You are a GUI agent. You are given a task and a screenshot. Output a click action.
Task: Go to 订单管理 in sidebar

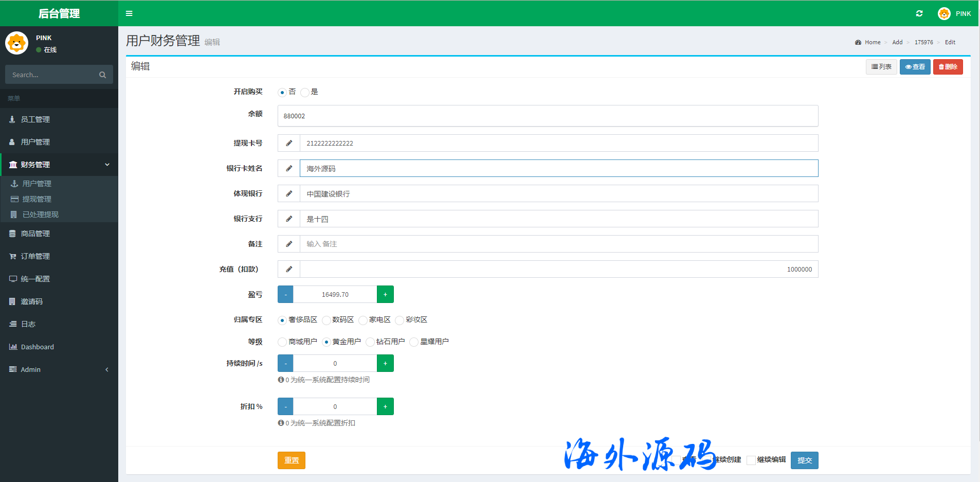(x=35, y=256)
